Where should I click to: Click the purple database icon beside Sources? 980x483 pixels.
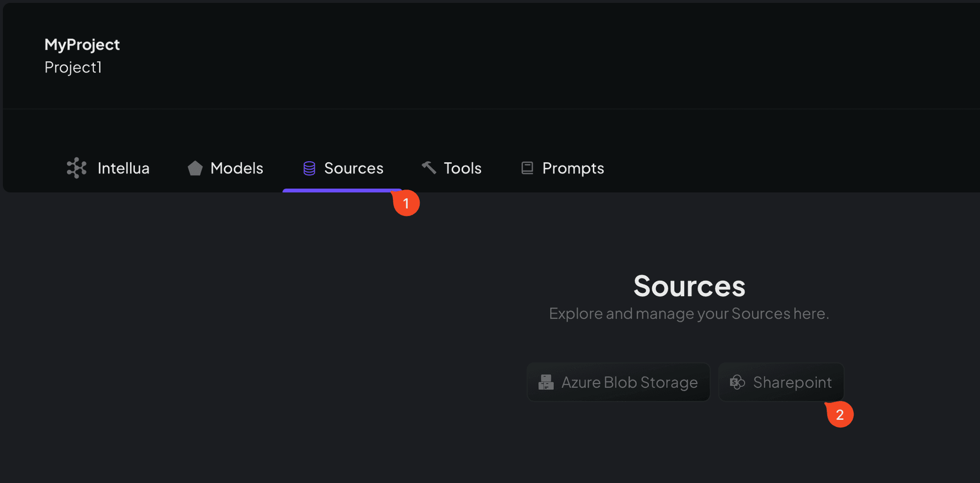pyautogui.click(x=309, y=168)
